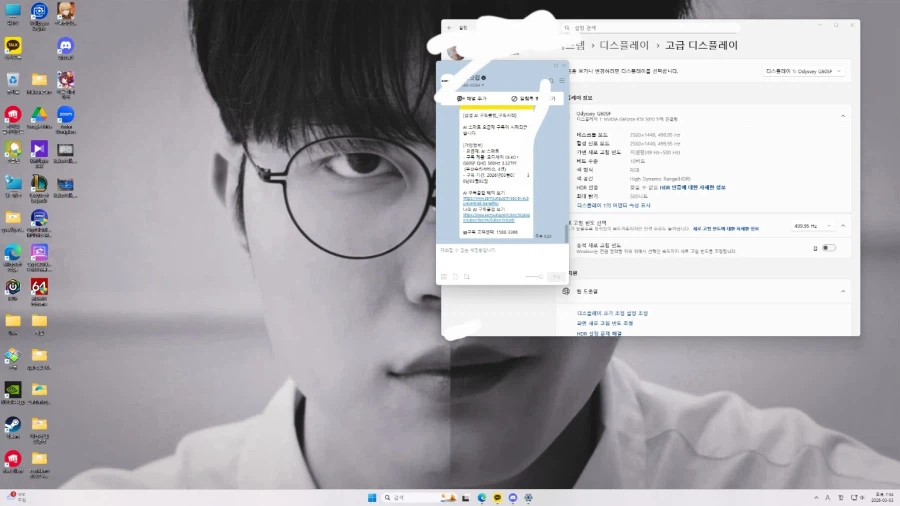
Task: Click the add channel button in chat
Action: click(x=472, y=99)
